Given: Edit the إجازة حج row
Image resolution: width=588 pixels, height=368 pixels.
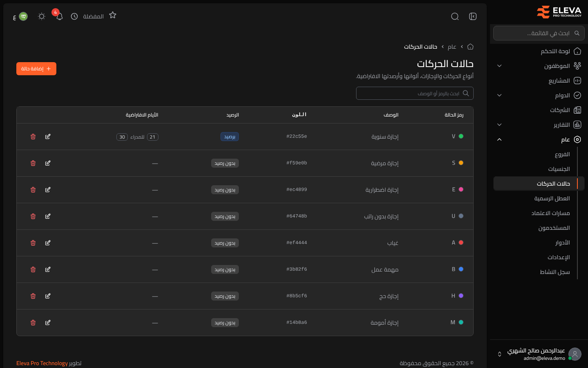Looking at the screenshot, I should point(48,296).
